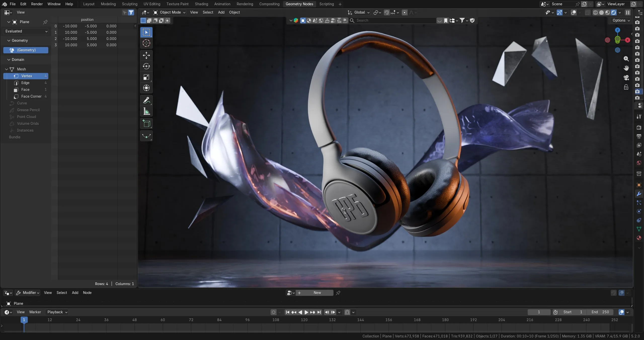Open the Render properties tab
The height and width of the screenshot is (340, 644).
tap(639, 127)
